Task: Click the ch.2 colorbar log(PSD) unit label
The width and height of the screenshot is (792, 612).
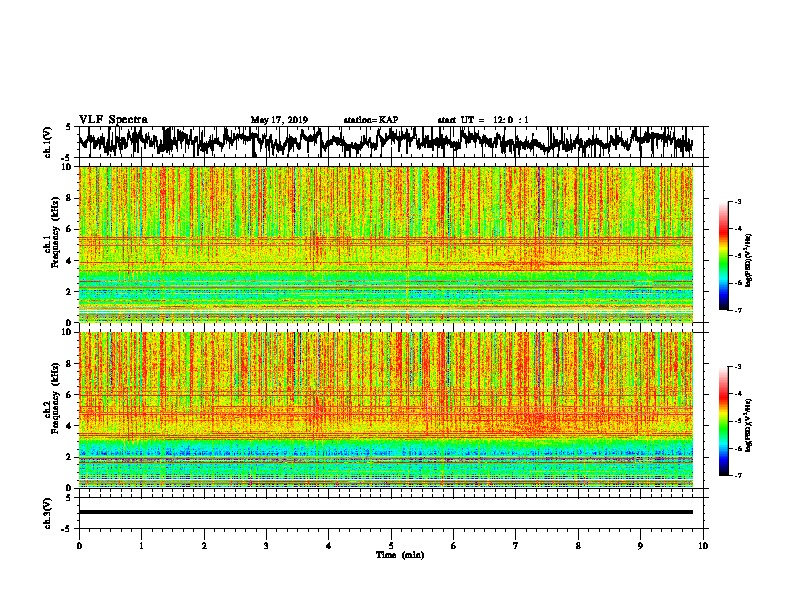Action: [x=748, y=426]
